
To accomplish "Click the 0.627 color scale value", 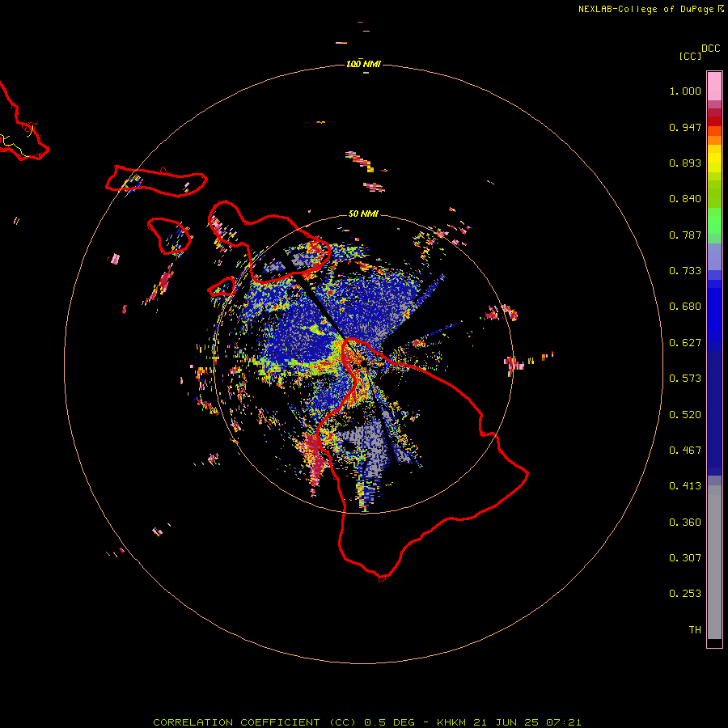I will coord(685,343).
